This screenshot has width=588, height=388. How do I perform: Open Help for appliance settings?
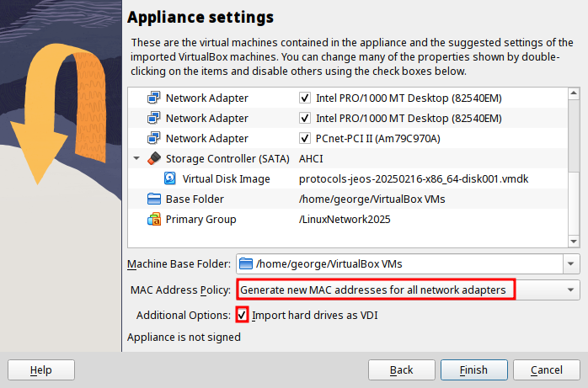(x=40, y=370)
